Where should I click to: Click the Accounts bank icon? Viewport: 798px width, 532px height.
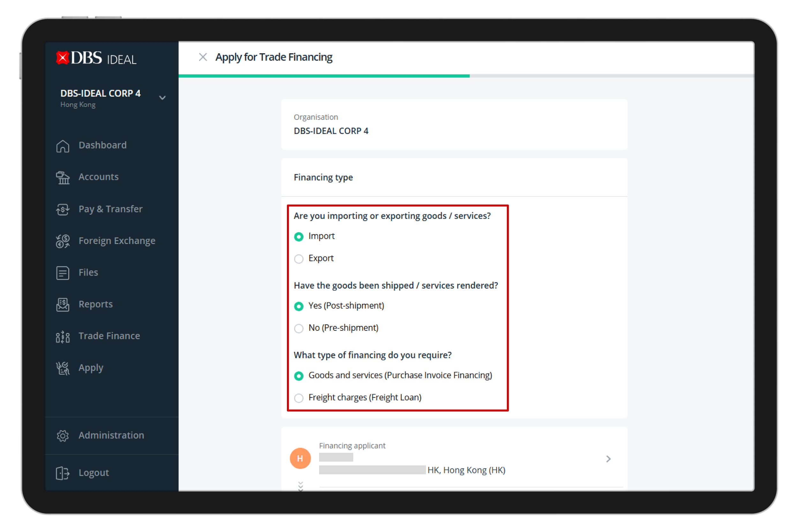click(x=63, y=177)
